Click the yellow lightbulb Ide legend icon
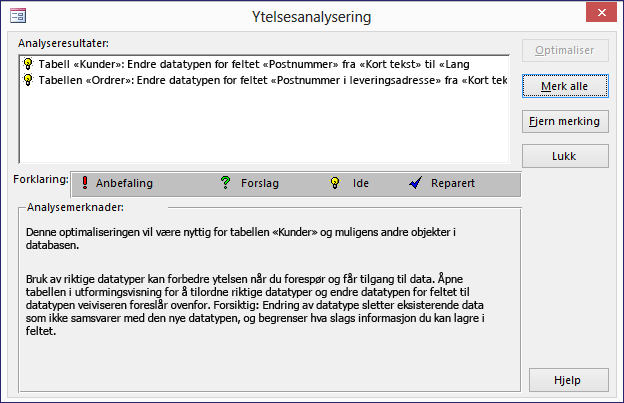The height and width of the screenshot is (403, 624). tap(335, 183)
